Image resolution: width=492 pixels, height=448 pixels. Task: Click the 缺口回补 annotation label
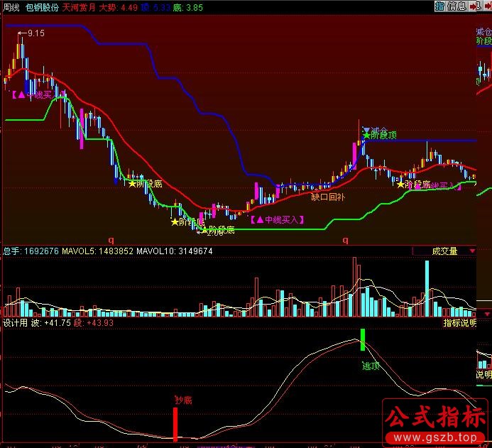coord(328,197)
